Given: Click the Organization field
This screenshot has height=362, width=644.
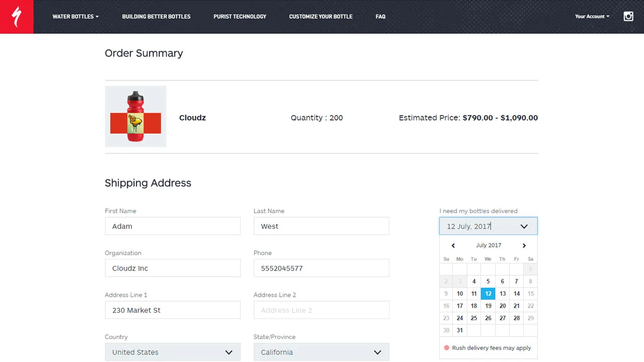Looking at the screenshot, I should (x=173, y=268).
